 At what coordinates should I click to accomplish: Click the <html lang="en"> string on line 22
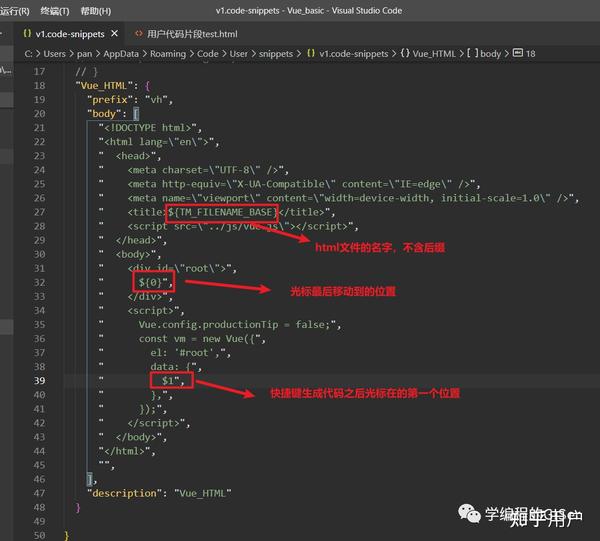tap(156, 142)
